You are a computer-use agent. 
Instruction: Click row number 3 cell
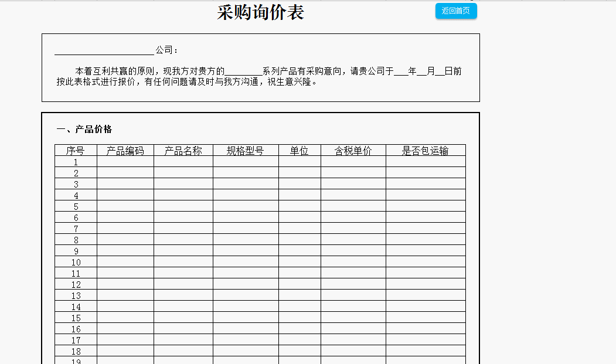coord(76,184)
